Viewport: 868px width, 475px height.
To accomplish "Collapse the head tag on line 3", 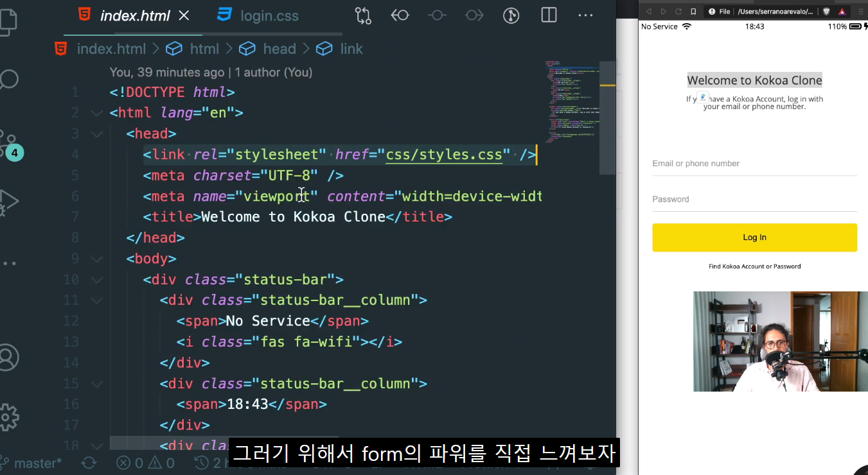I will coord(96,134).
